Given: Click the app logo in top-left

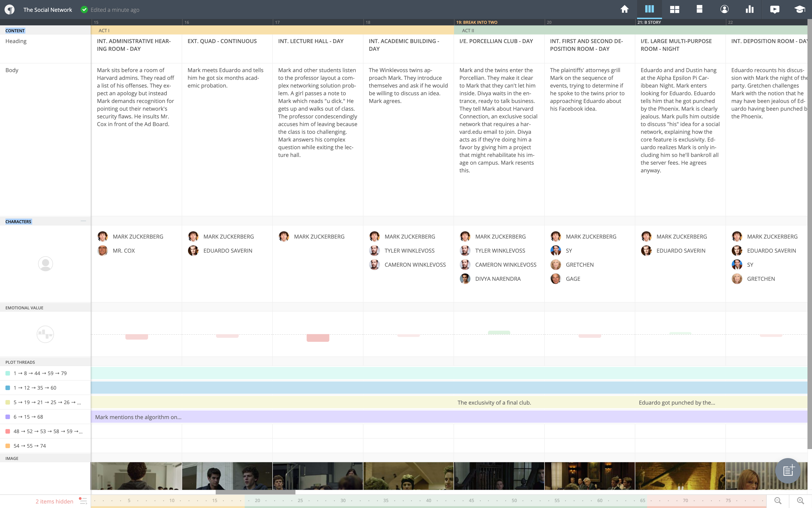Looking at the screenshot, I should click(10, 9).
